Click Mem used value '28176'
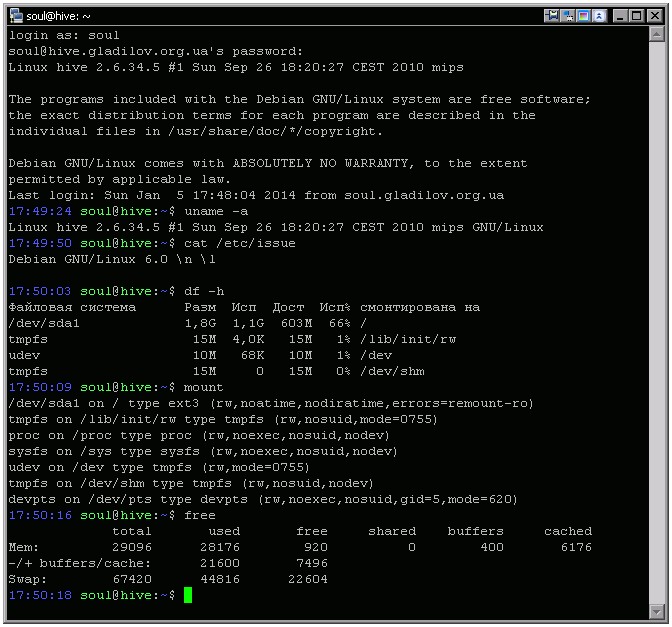 coord(220,547)
